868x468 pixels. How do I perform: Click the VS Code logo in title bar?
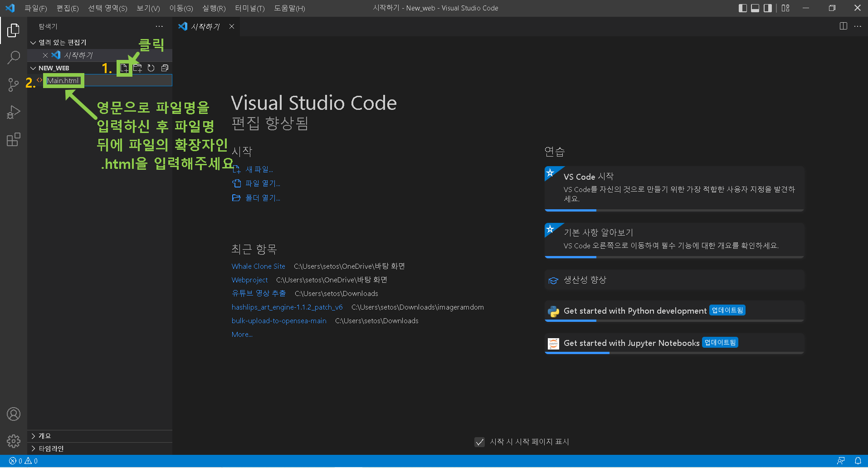(10, 8)
